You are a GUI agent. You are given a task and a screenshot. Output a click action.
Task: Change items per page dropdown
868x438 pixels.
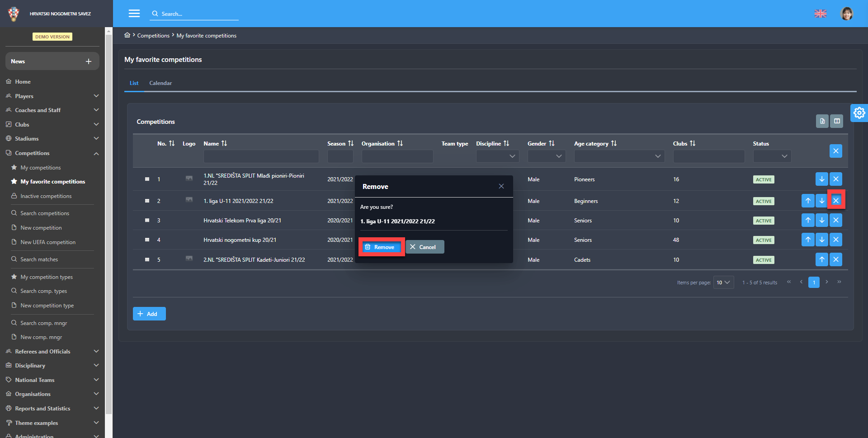tap(723, 283)
